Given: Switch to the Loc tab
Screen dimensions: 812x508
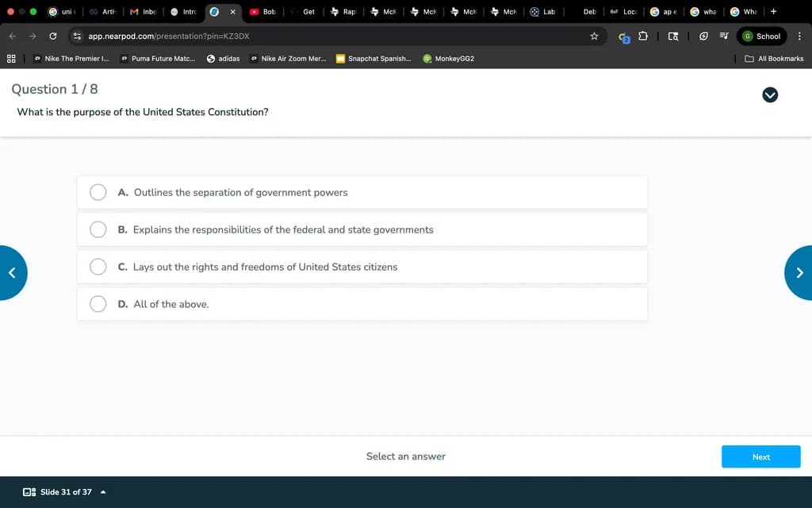Looking at the screenshot, I should (624, 11).
